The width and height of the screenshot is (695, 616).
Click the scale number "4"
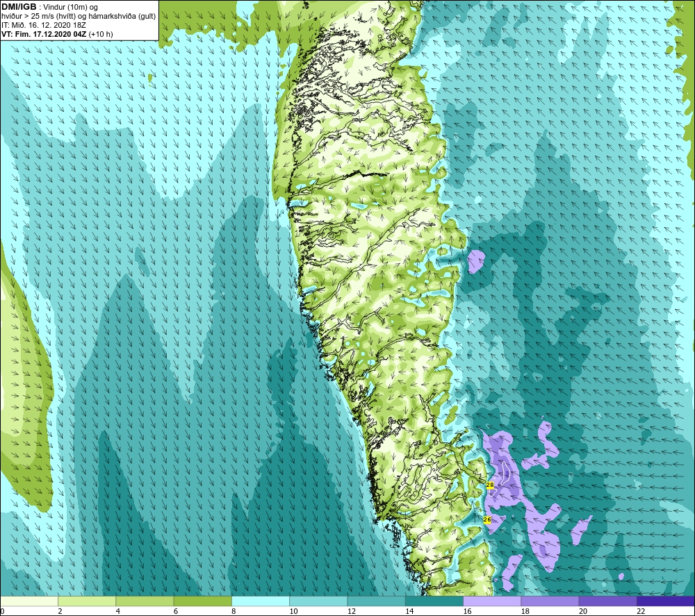117,612
